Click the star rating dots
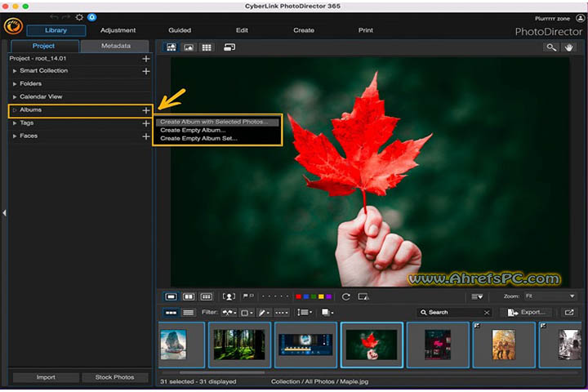This screenshot has height=392, width=588. [x=275, y=296]
